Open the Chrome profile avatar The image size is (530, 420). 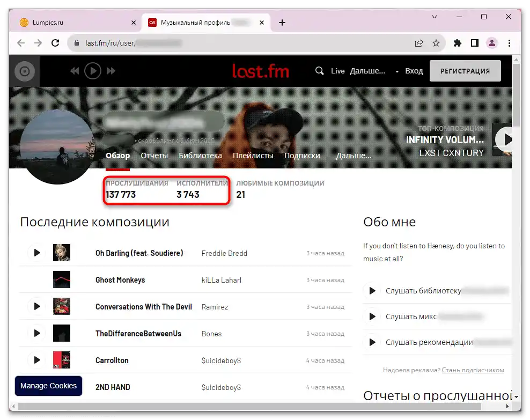coord(492,43)
